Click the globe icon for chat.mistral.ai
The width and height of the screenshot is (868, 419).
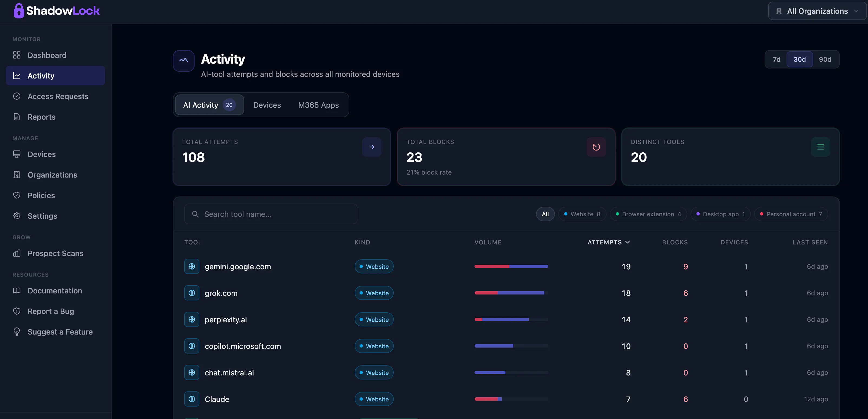192,372
